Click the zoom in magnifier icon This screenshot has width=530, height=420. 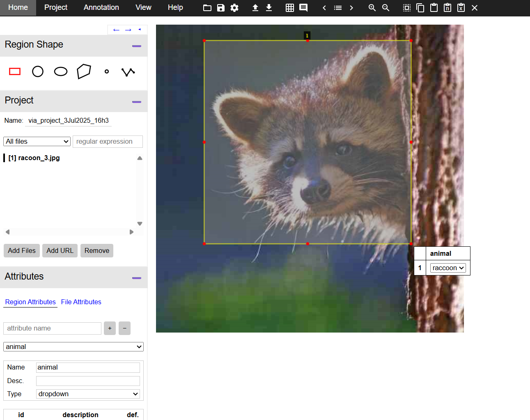point(372,8)
